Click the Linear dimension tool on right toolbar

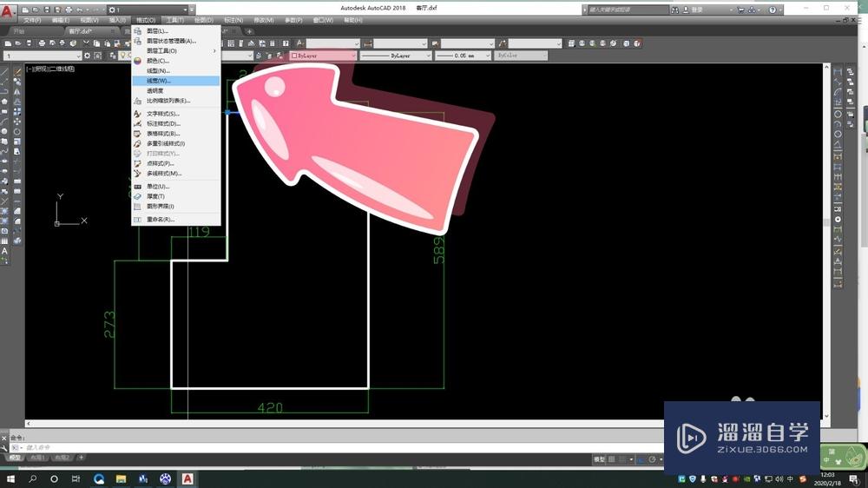point(838,72)
